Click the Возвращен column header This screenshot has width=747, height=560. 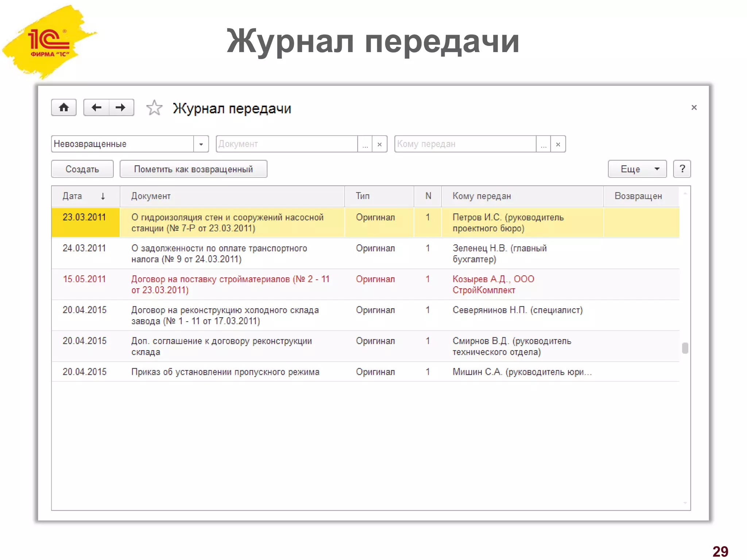coord(641,196)
